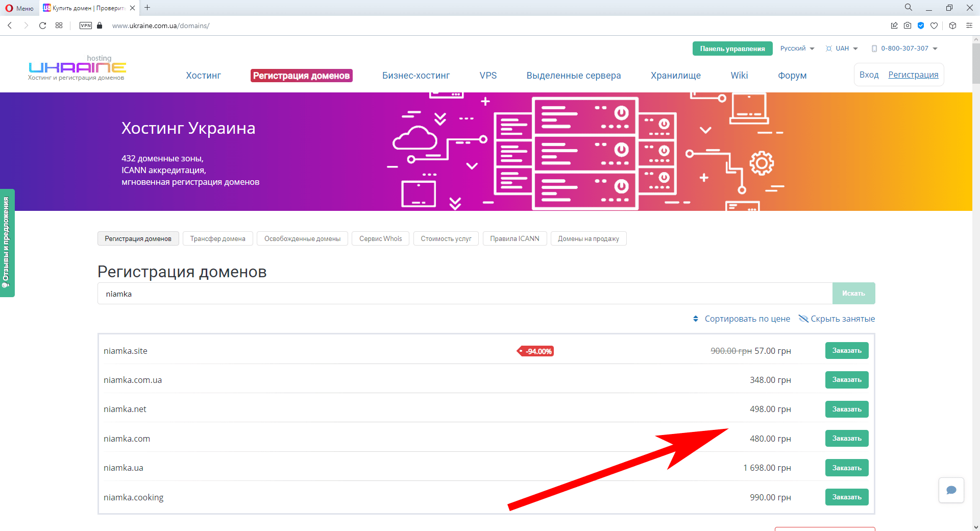Image resolution: width=980 pixels, height=531 pixels.
Task: Select Правила ICANN sub-tab
Action: [x=514, y=238]
